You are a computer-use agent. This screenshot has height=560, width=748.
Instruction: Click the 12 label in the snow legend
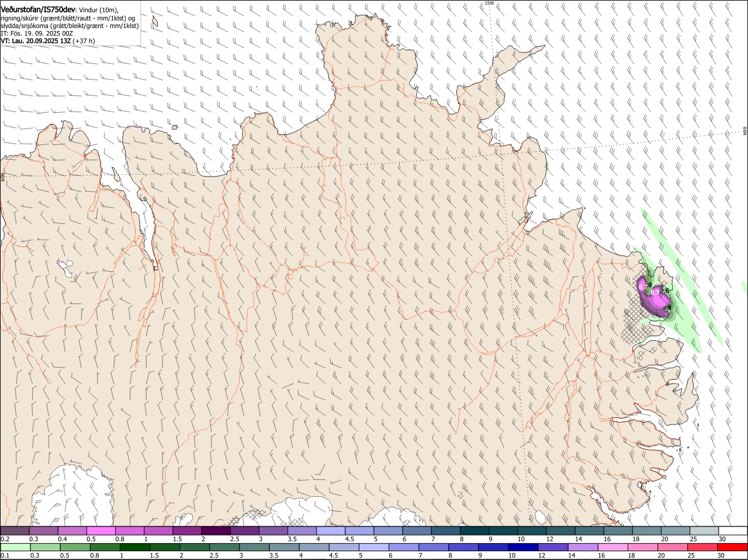549,539
